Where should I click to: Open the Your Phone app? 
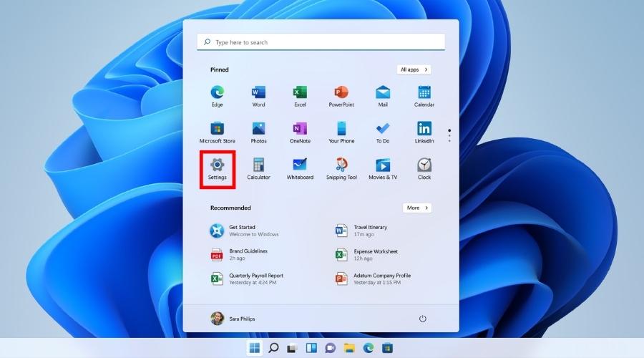(x=341, y=132)
